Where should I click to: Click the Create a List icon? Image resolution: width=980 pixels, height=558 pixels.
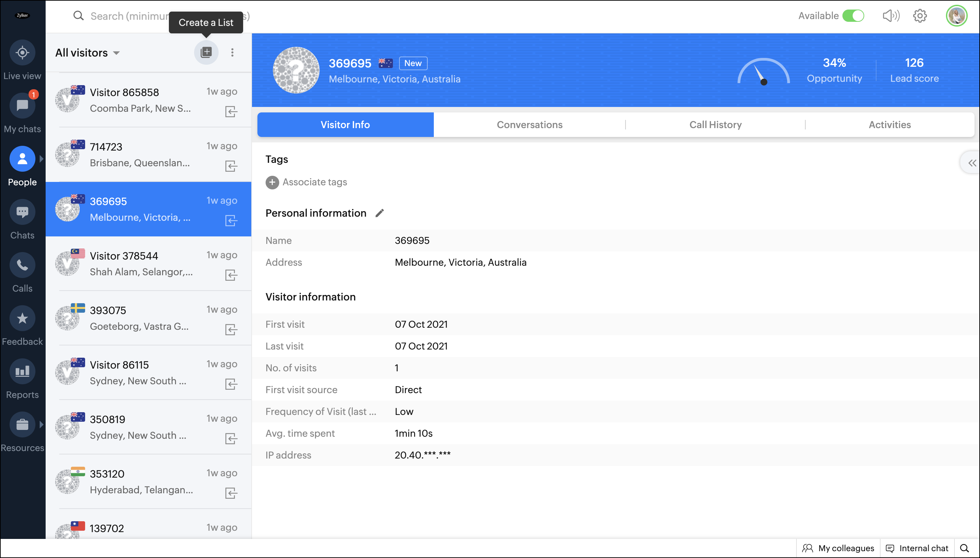coord(206,52)
